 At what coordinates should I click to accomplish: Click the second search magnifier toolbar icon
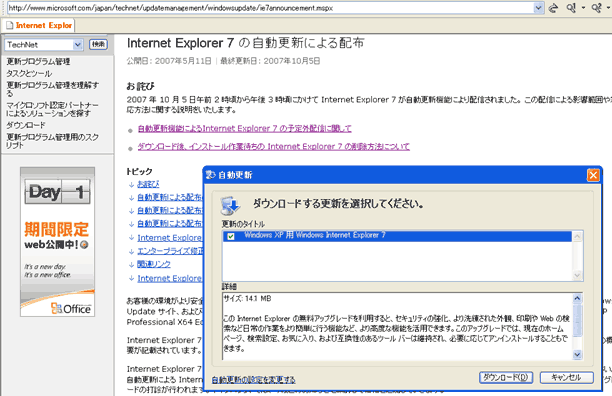click(596, 8)
